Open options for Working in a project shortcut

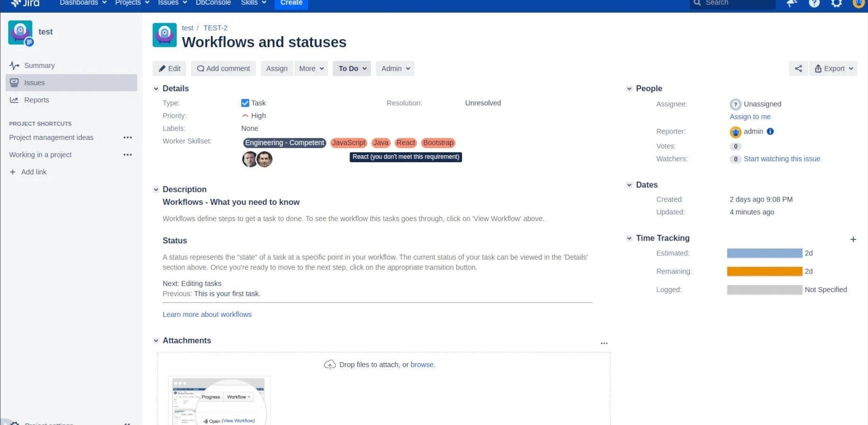tap(127, 155)
